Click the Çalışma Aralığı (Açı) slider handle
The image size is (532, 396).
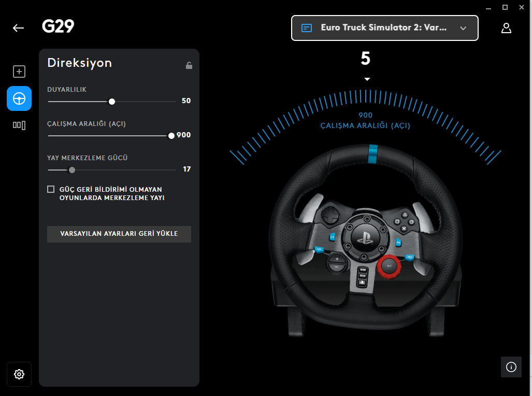point(171,136)
